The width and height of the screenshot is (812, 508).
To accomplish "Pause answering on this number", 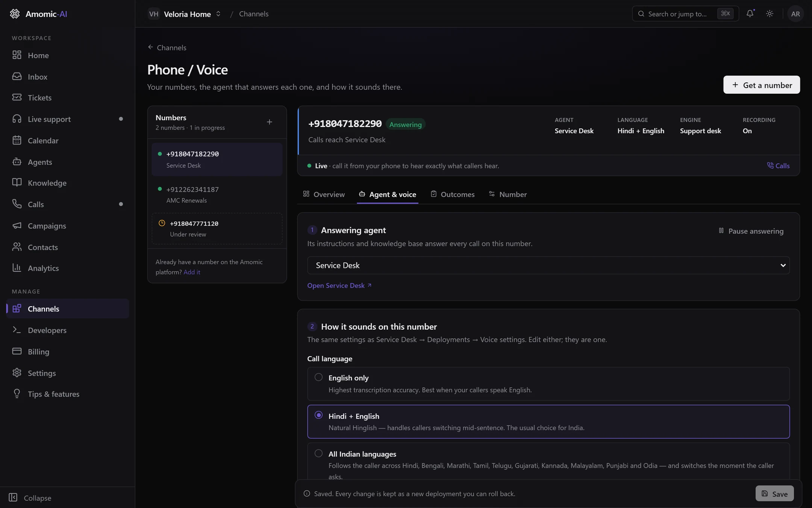I will pos(751,231).
